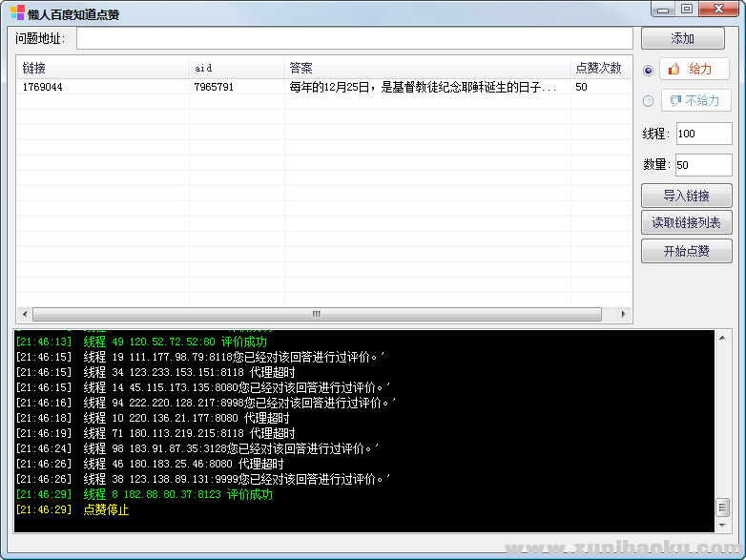Click the 答案 column header
This screenshot has width=746, height=560.
pos(427,68)
